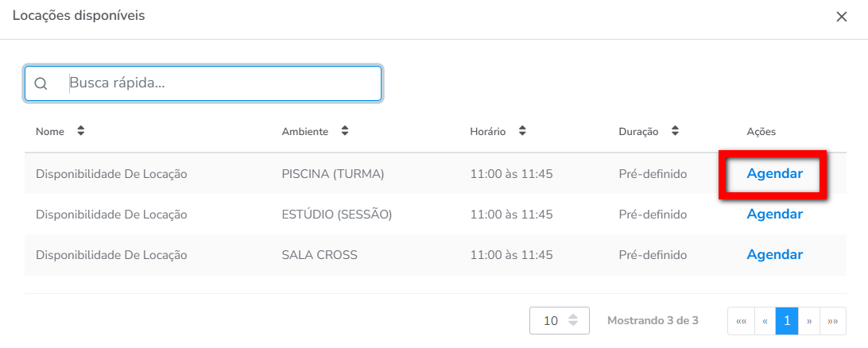Sort table by Ambiente column
The height and width of the screenshot is (348, 868).
(344, 131)
